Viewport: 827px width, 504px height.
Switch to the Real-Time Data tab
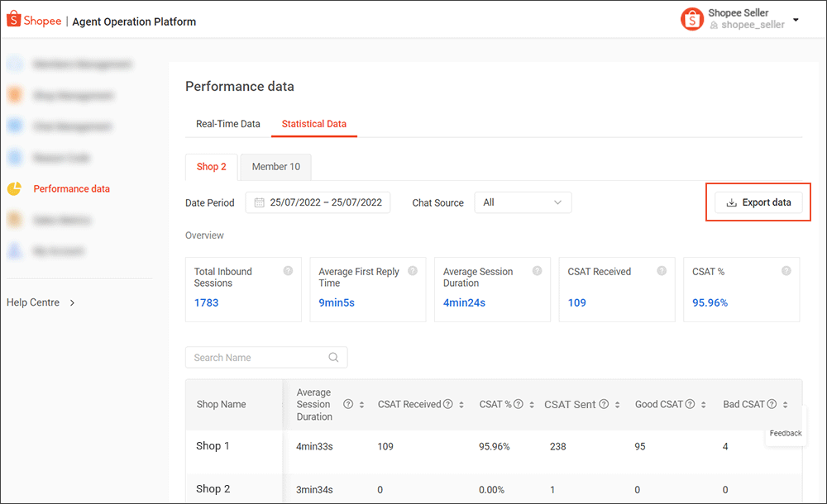tap(228, 123)
